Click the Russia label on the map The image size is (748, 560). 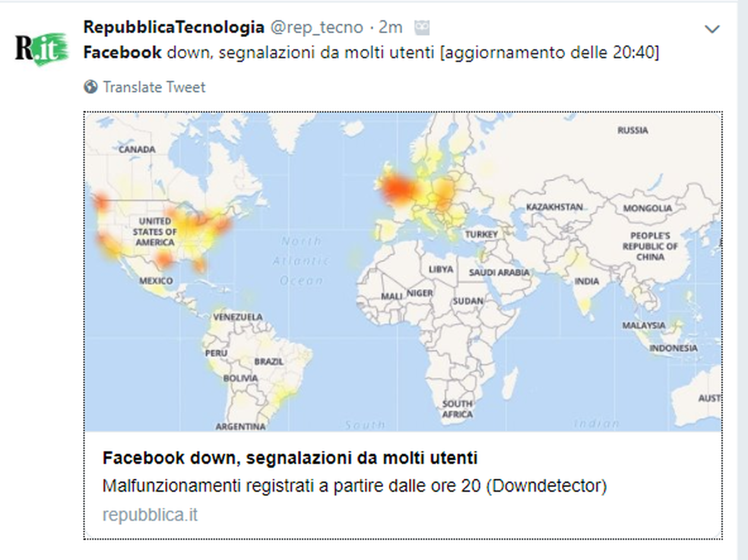point(633,130)
